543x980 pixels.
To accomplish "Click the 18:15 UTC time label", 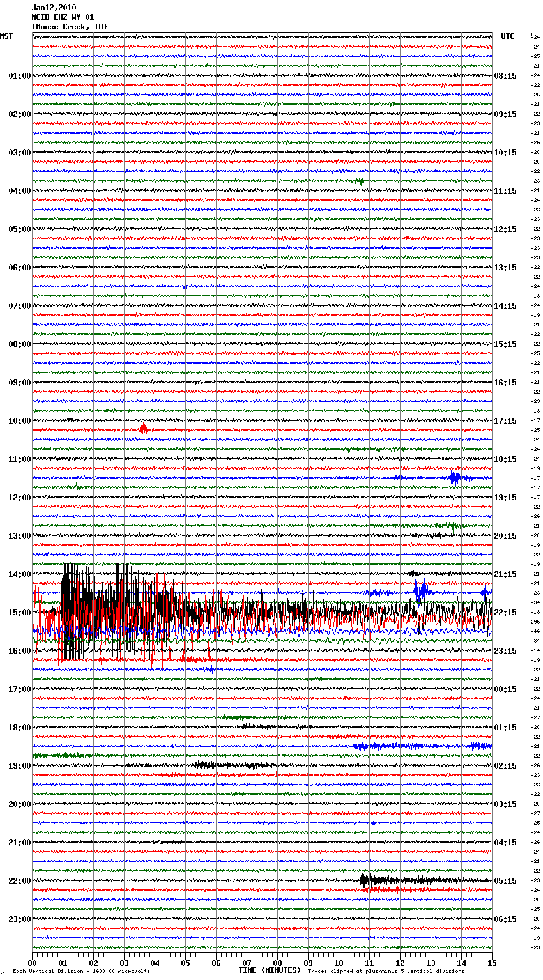I will click(505, 459).
